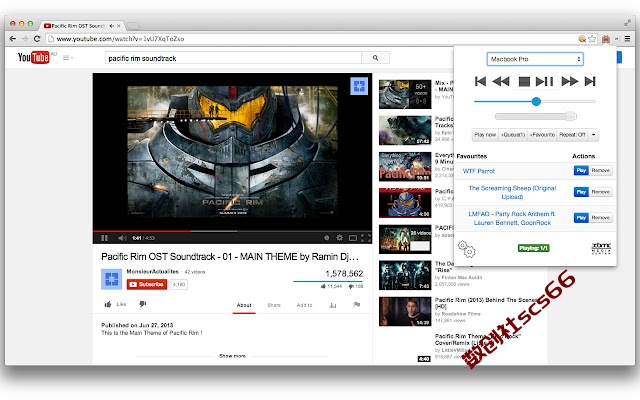The width and height of the screenshot is (640, 400).
Task: Mute tab via speaker icon on tab
Action: tap(111, 26)
